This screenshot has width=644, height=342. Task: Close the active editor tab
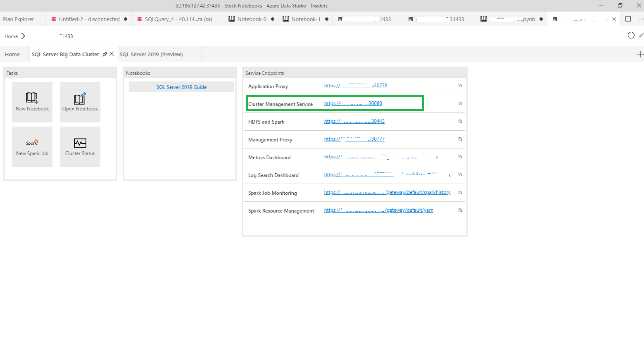[614, 19]
